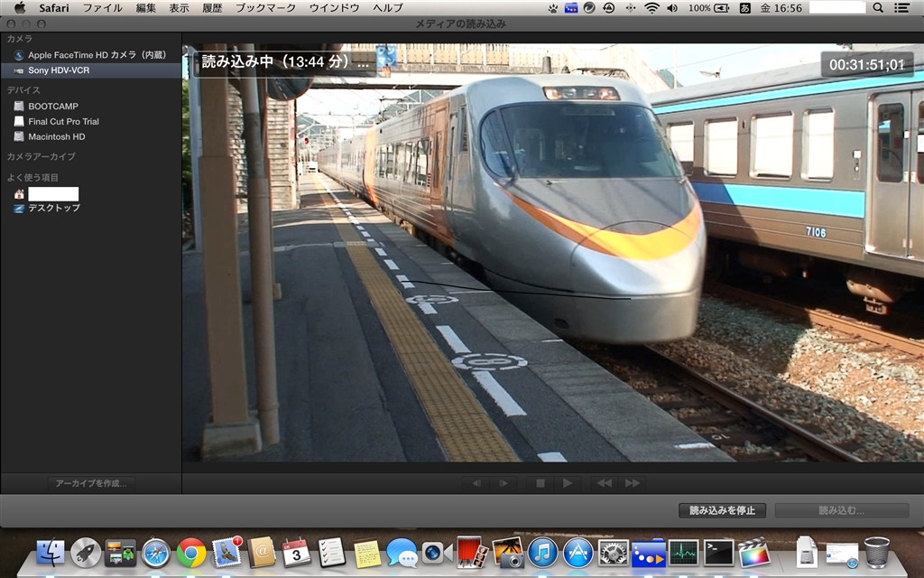Image resolution: width=924 pixels, height=578 pixels.
Task: Open Safari from the Dock
Action: pos(155,554)
